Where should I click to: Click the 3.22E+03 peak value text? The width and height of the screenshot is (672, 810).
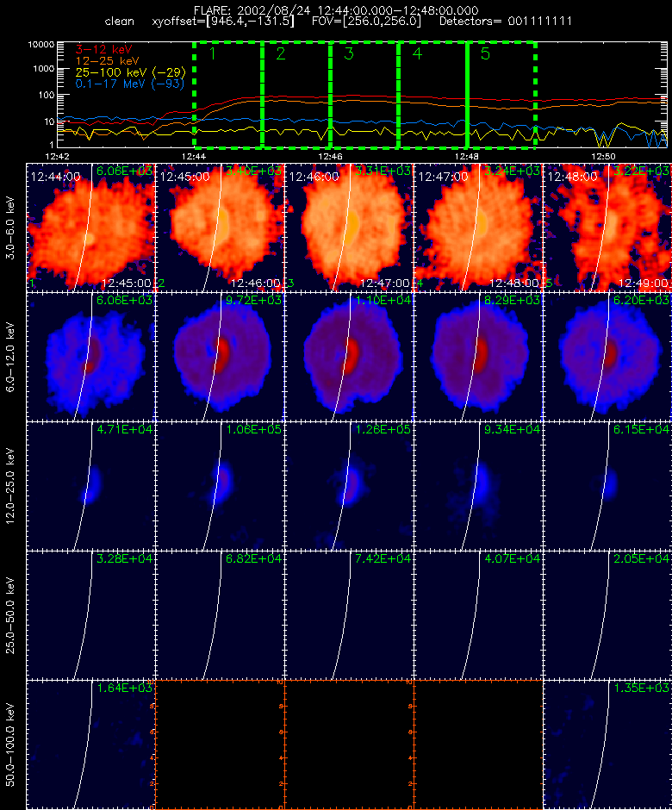click(x=641, y=171)
